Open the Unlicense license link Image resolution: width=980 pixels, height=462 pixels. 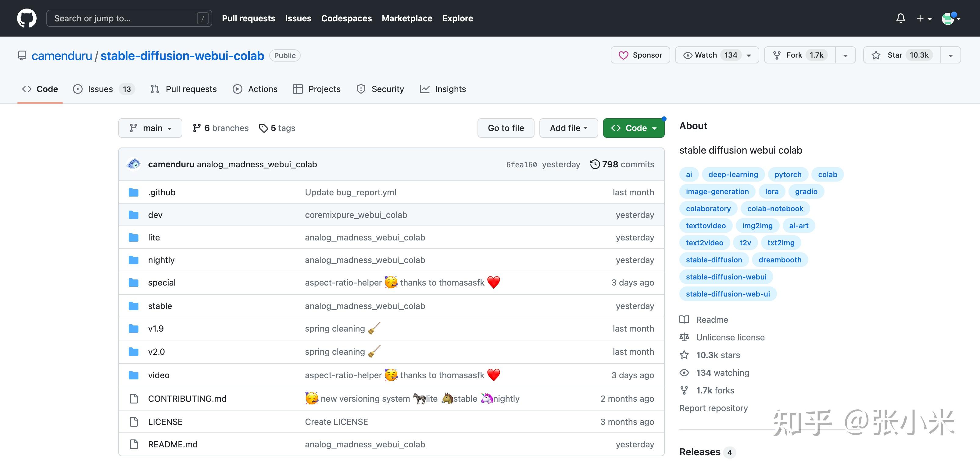[730, 337]
